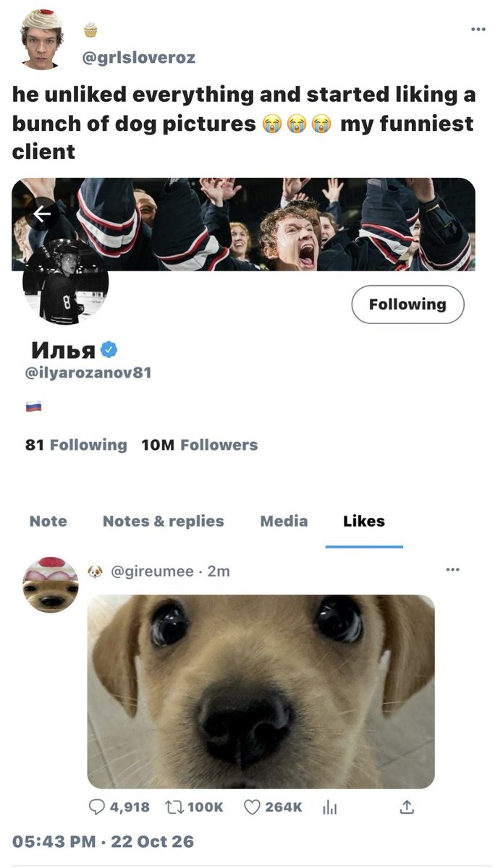Select the Likes tab
The height and width of the screenshot is (868, 503).
(364, 522)
